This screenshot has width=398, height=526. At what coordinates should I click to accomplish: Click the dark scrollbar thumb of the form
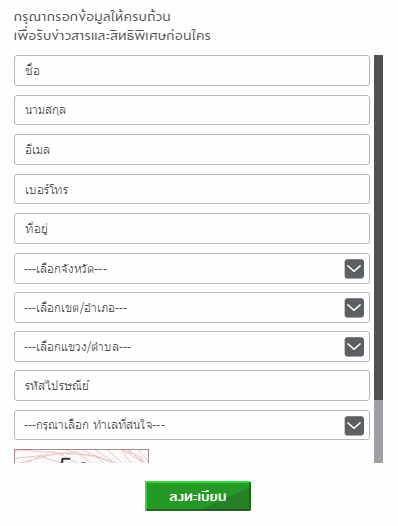[379, 227]
